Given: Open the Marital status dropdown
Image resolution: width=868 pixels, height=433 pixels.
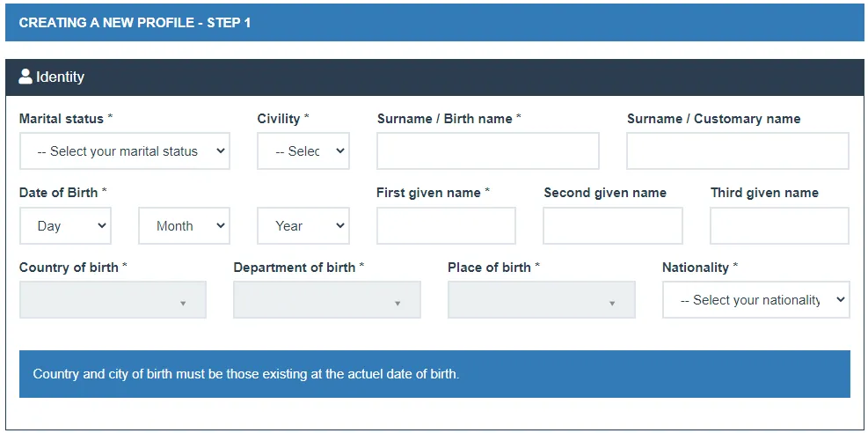Looking at the screenshot, I should point(124,151).
